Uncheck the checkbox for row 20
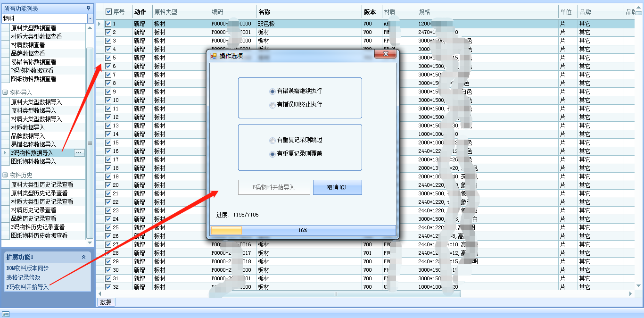This screenshot has width=644, height=318. (108, 185)
